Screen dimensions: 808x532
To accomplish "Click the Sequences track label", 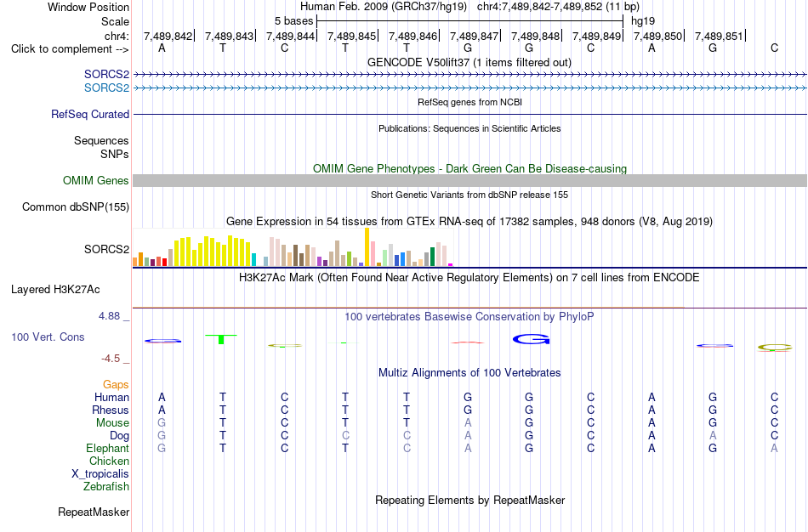I will click(101, 140).
